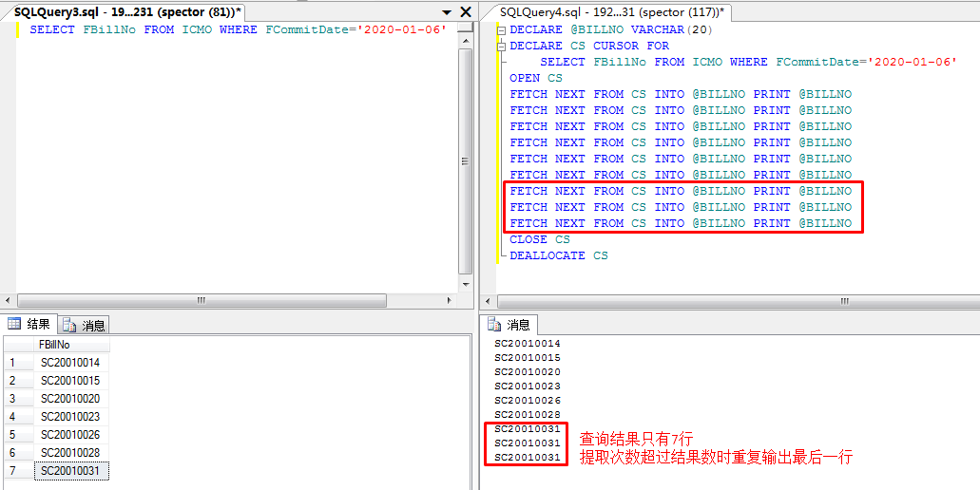Collapse the DECLARE CS CURSOR code region
The height and width of the screenshot is (490, 980).
[x=501, y=47]
